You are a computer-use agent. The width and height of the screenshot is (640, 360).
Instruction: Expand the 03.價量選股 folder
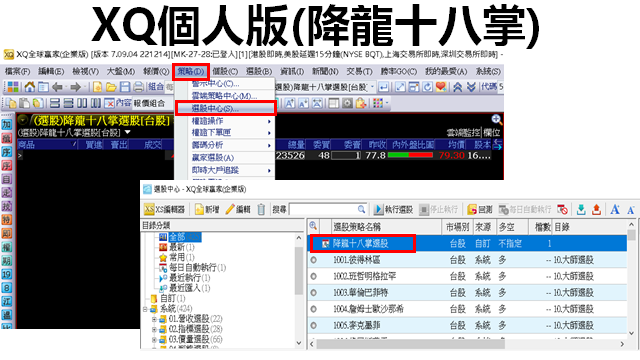coord(154,339)
